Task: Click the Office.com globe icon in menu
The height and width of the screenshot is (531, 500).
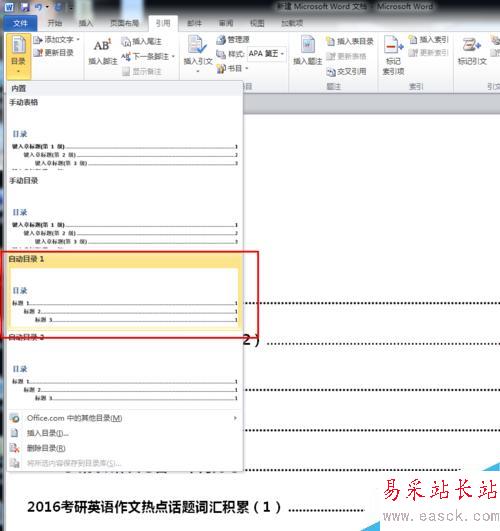Action: click(14, 418)
